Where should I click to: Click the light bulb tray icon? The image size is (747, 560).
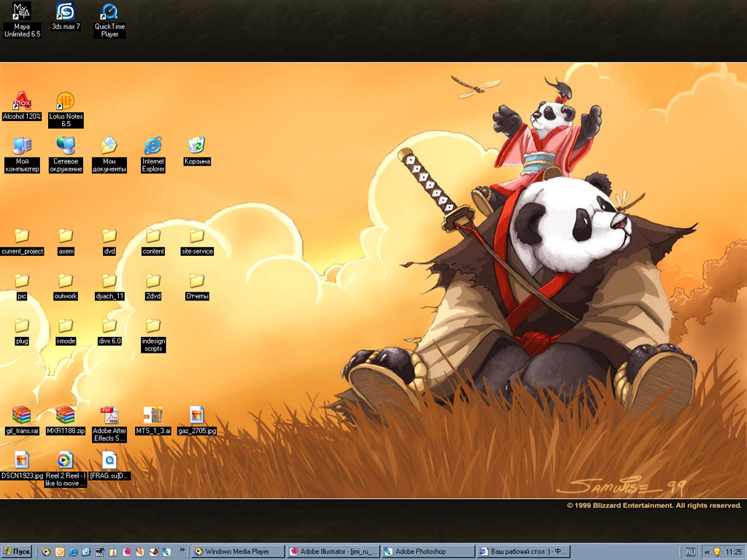(x=717, y=552)
